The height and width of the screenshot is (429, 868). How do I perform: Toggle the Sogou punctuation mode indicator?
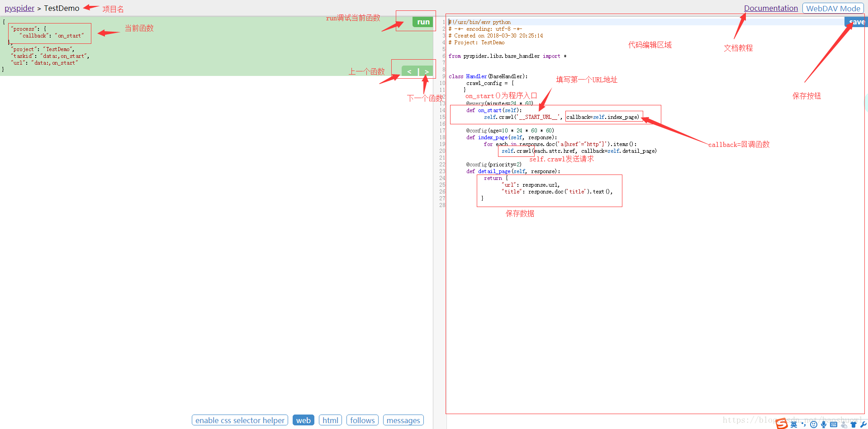(x=804, y=424)
